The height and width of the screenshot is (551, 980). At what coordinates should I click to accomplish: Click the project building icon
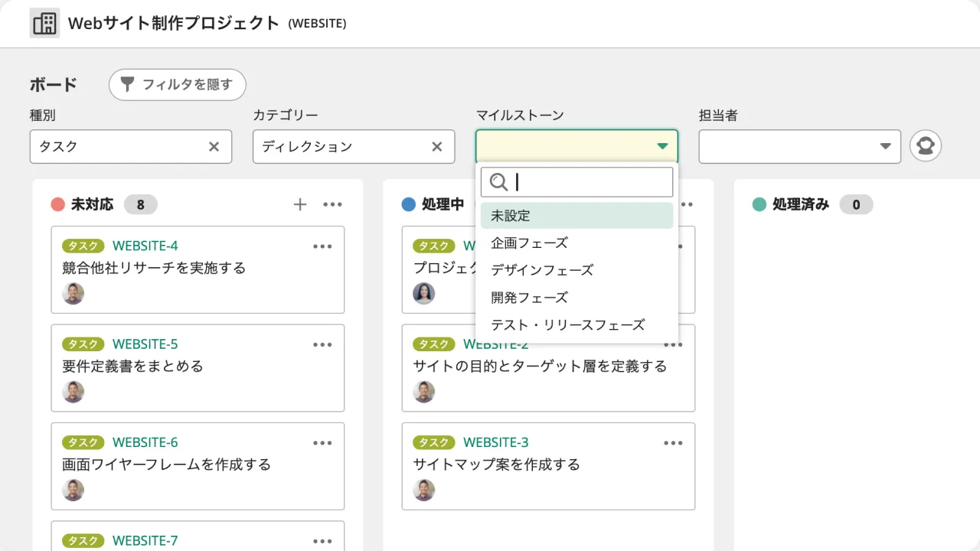pyautogui.click(x=44, y=23)
